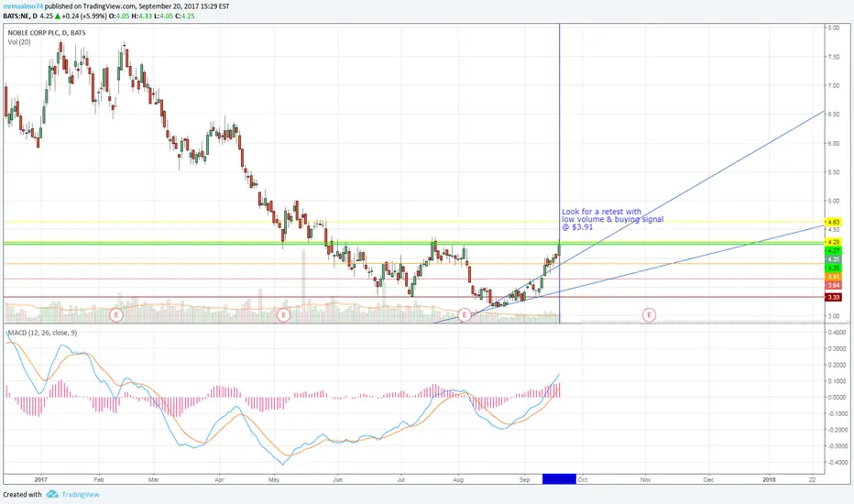Click the orange 3.91 price label
854x504 pixels.
tap(833, 277)
